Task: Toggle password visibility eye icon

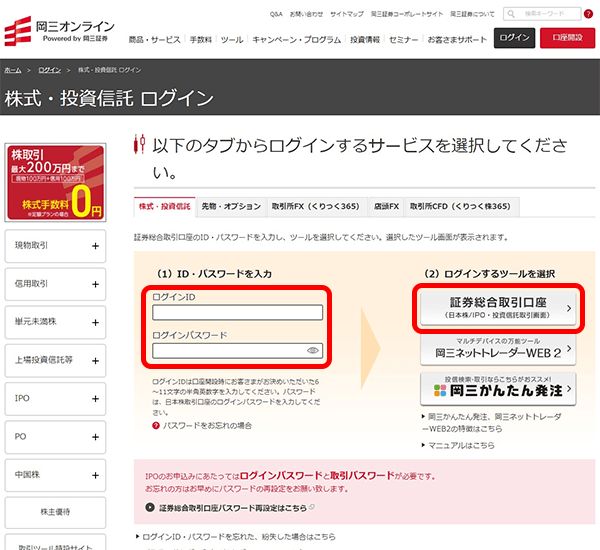Action: click(313, 351)
